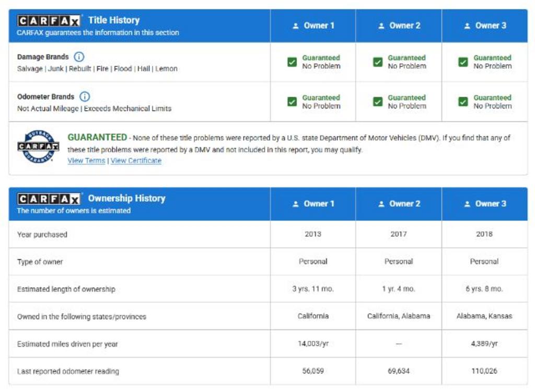The image size is (535, 392).
Task: Click the 2018 year purchased value
Action: pyautogui.click(x=484, y=234)
